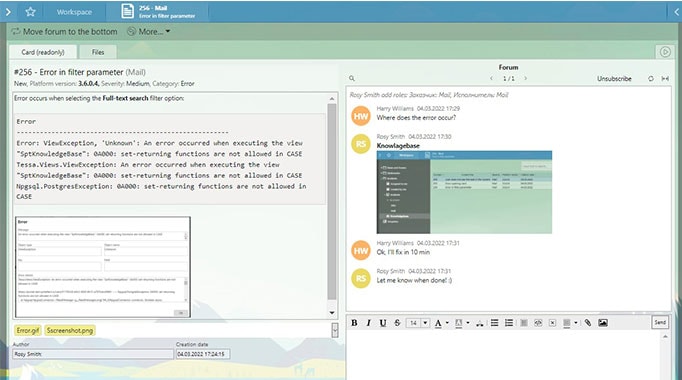The image size is (682, 380).
Task: Switch to the Files tab
Action: 98,52
